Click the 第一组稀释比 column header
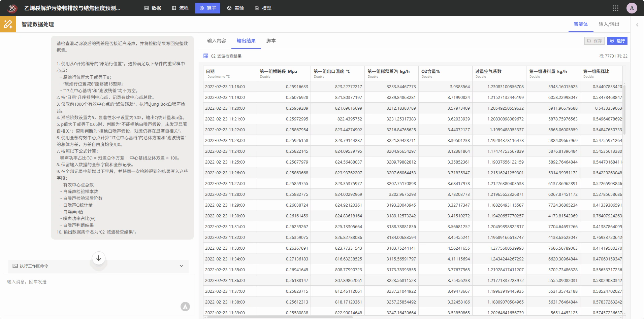The image size is (644, 319). (x=601, y=73)
